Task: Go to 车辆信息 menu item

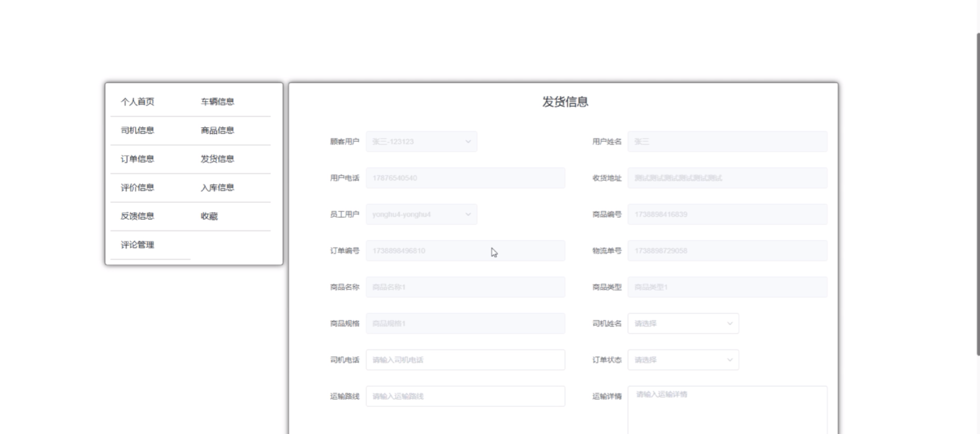Action: tap(217, 102)
